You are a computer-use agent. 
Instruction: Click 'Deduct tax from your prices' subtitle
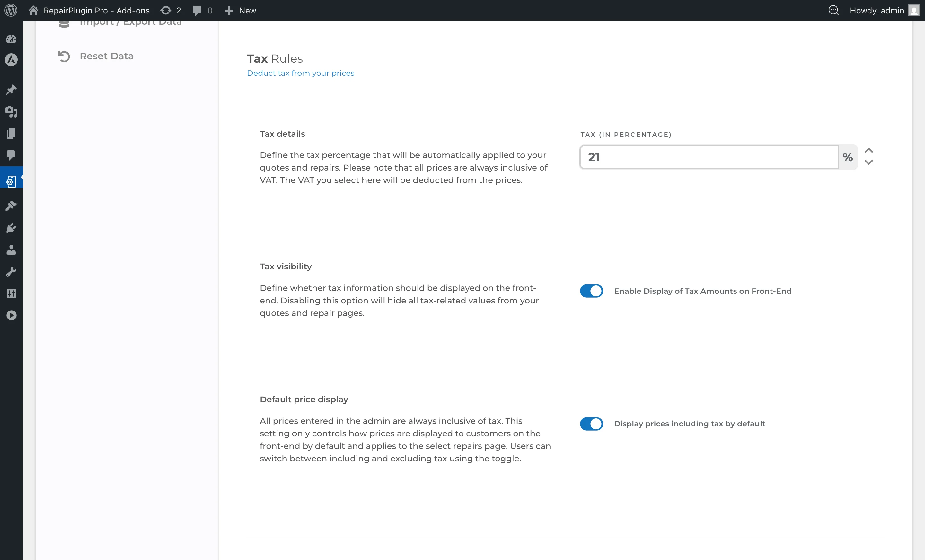coord(300,73)
